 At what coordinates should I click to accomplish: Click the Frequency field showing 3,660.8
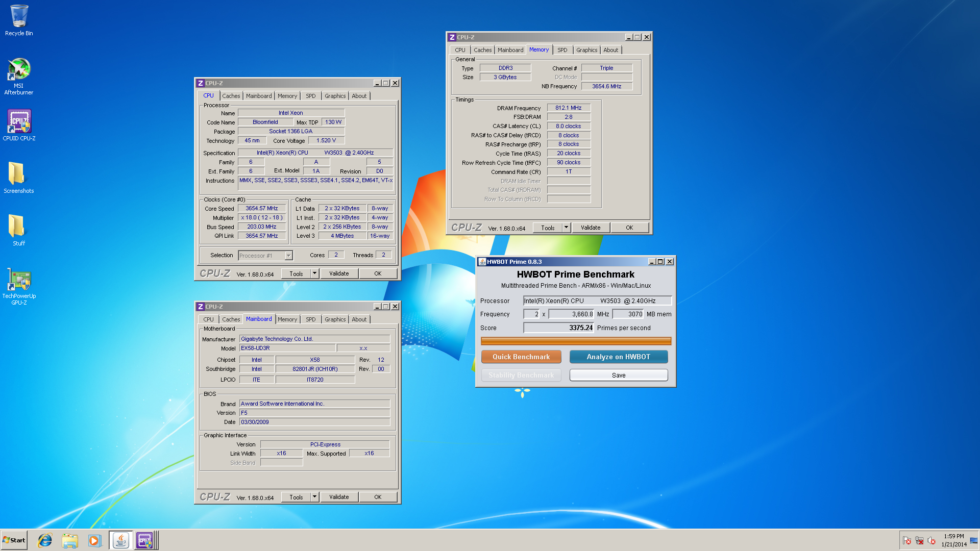coord(571,314)
